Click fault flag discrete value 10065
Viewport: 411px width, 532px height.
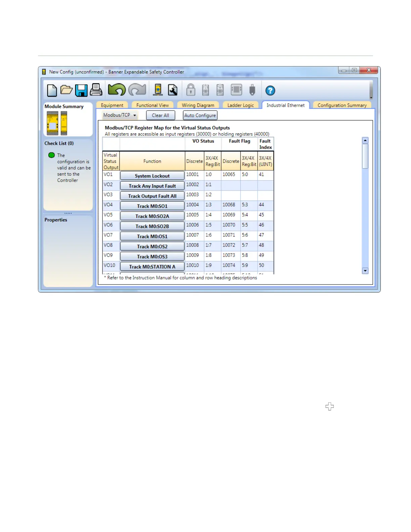pyautogui.click(x=229, y=174)
